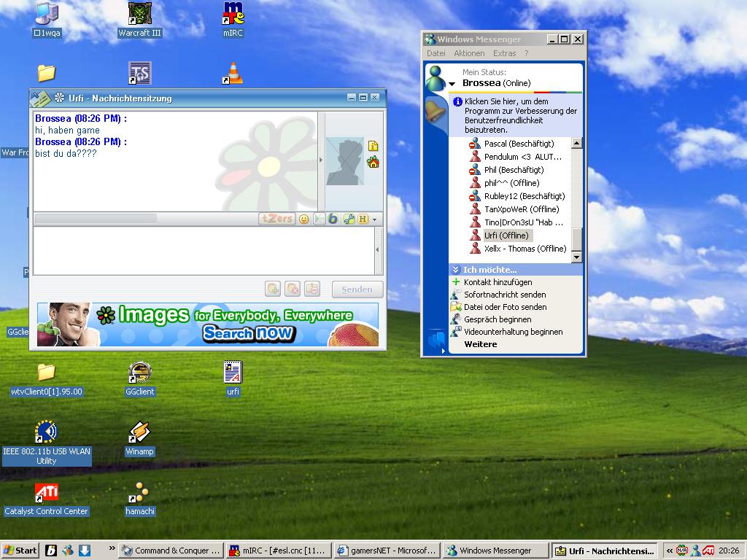This screenshot has width=747, height=560.
Task: Collapse the avatar side panel in Urfi chat
Action: point(321,160)
